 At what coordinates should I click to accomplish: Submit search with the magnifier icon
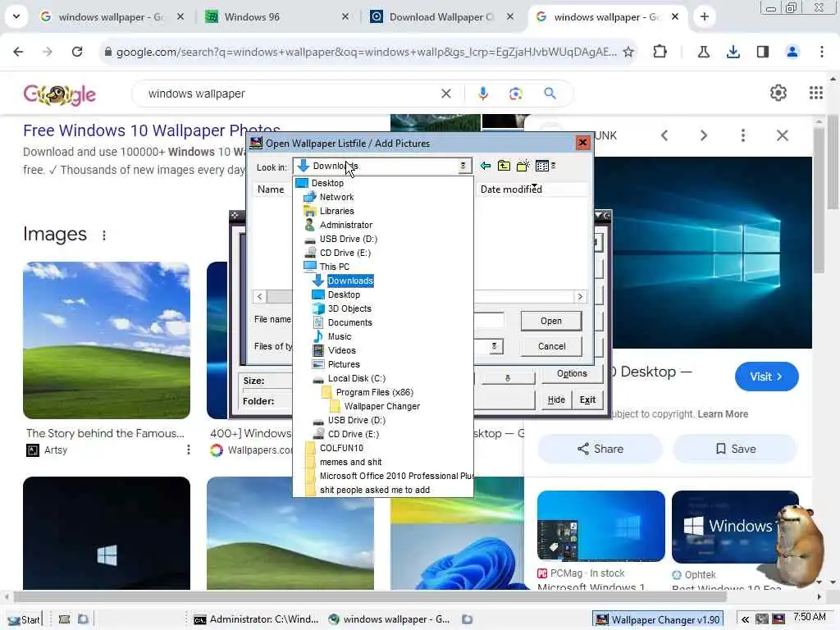pos(550,94)
